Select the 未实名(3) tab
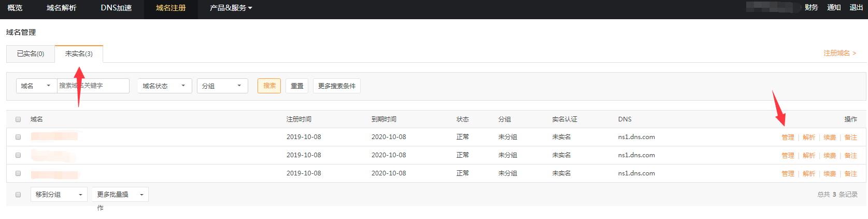Viewport: 868px width, 219px height. pyautogui.click(x=79, y=54)
